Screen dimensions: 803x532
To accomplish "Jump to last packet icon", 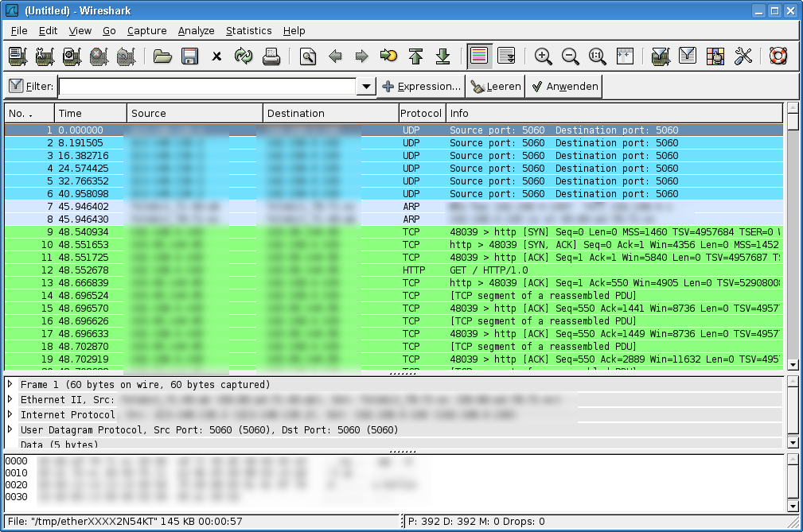I will (x=443, y=56).
